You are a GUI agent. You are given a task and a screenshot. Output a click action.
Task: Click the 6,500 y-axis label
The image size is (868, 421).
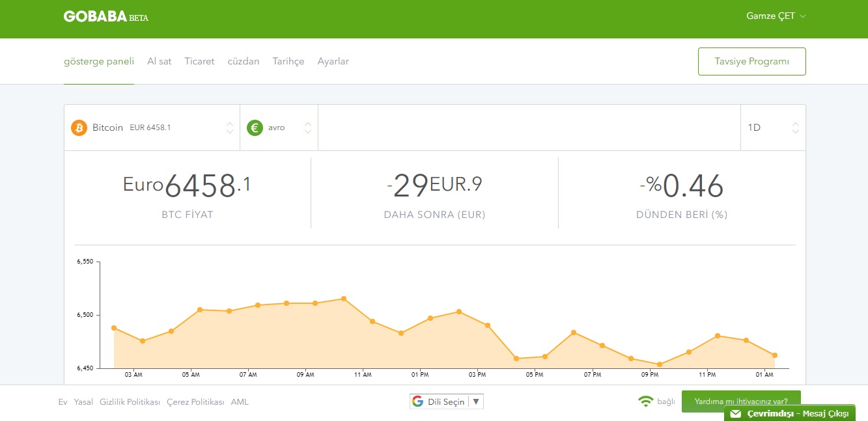click(x=85, y=315)
